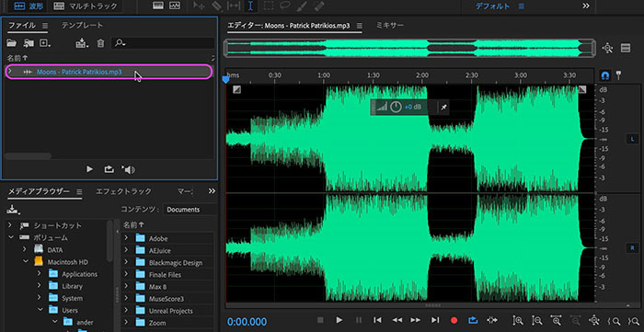Click the trash Close Files icon
Screen dimensions: 644x332
(x=100, y=43)
